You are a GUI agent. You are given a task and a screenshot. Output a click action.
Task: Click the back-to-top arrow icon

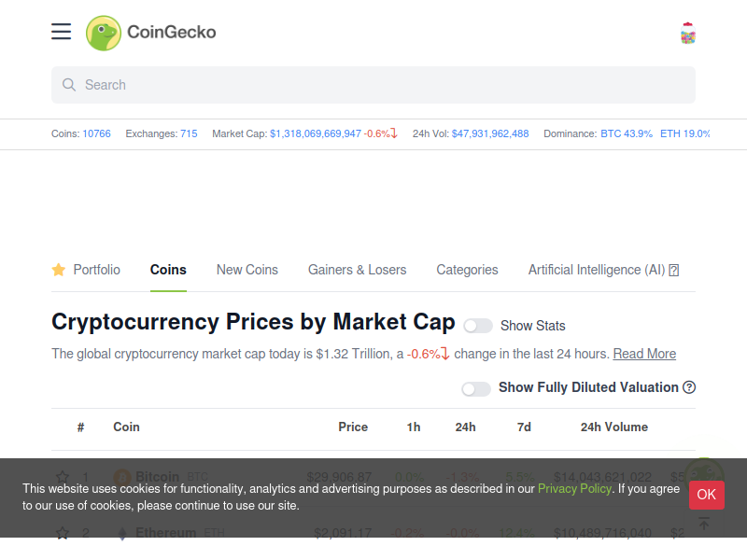click(704, 524)
